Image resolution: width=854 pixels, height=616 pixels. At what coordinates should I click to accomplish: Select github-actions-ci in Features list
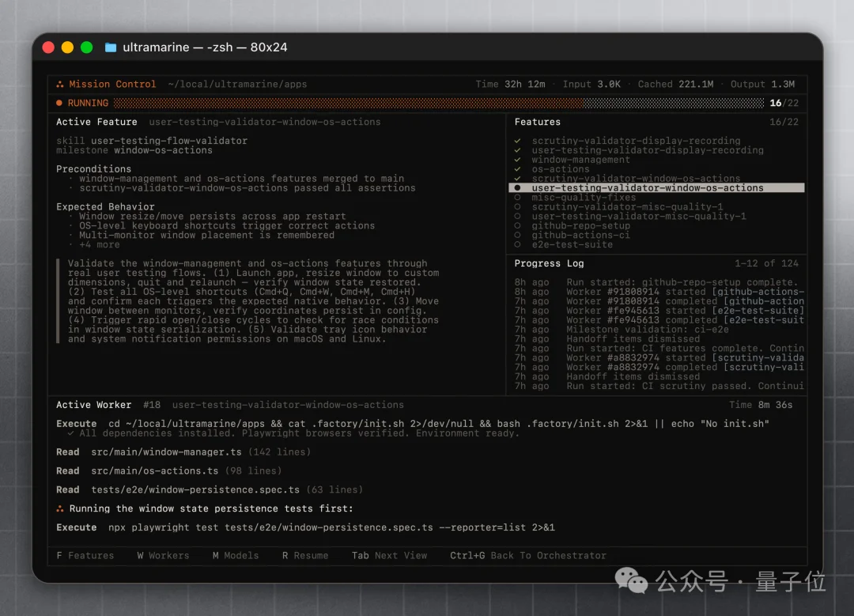(580, 235)
